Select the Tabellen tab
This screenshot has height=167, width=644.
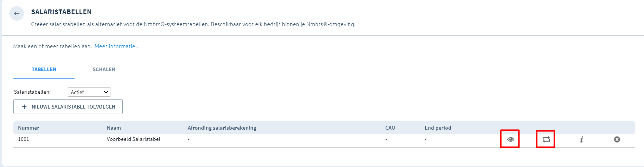pyautogui.click(x=44, y=69)
